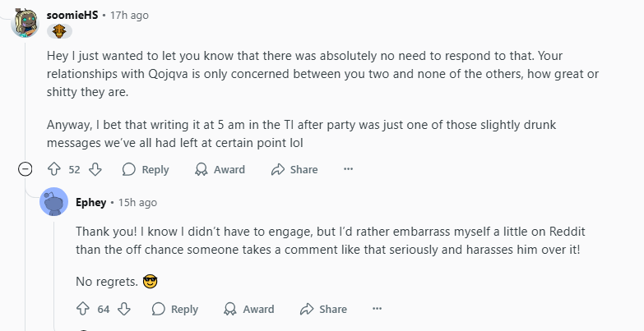Open more options on soomieHS's comment
The width and height of the screenshot is (644, 331).
348,169
